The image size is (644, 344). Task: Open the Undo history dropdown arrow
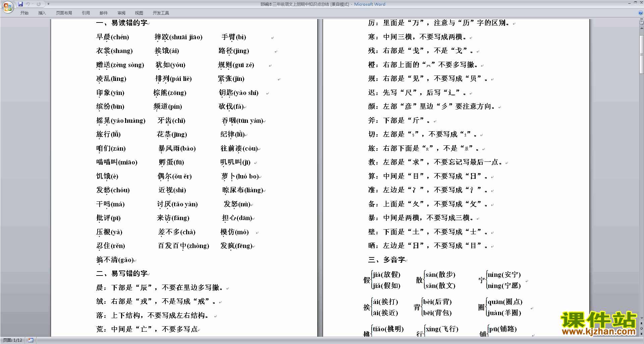click(33, 4)
